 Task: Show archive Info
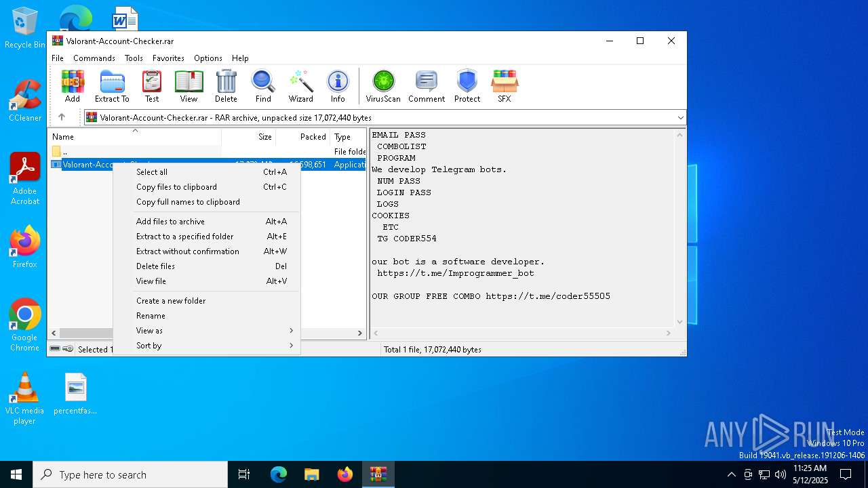click(338, 86)
